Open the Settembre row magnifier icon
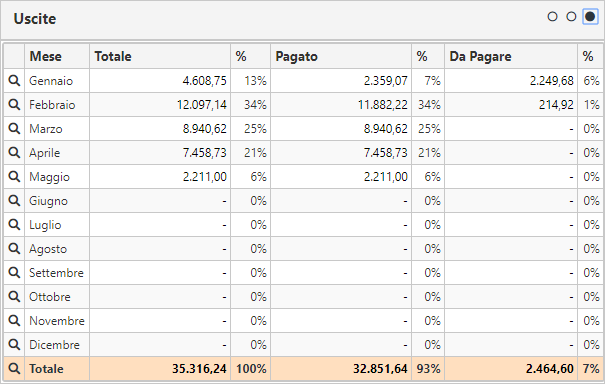605x384 pixels. coord(14,272)
